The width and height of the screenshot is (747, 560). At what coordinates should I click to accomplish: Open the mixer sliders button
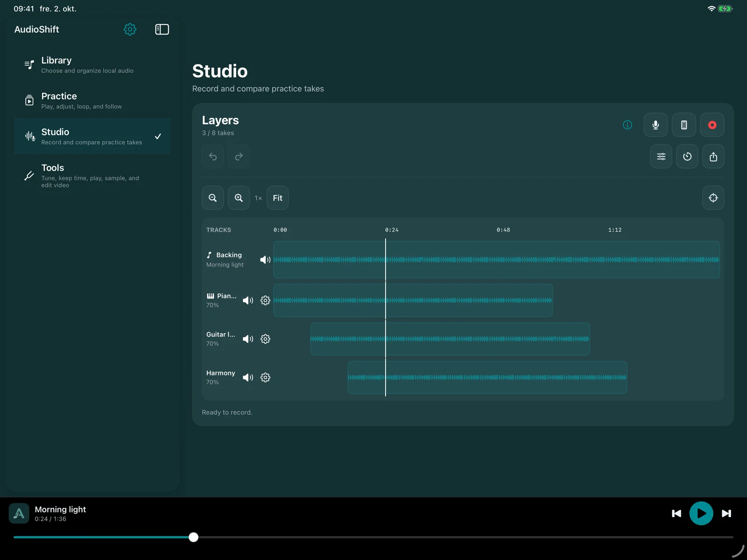pyautogui.click(x=661, y=156)
